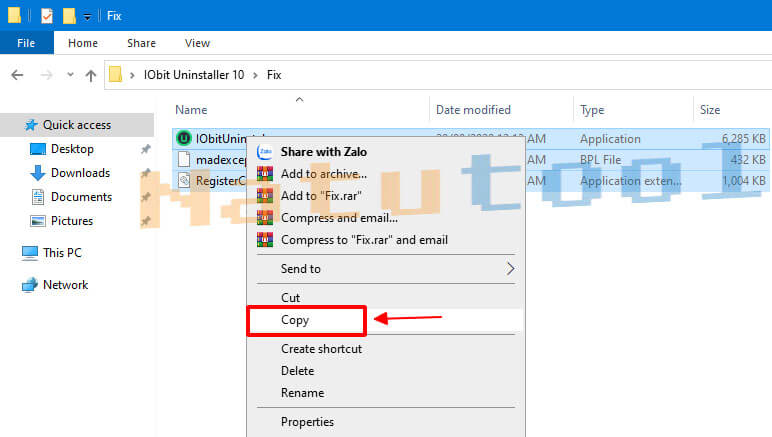Click the RegisterC DLL file icon
772x437 pixels.
point(184,181)
